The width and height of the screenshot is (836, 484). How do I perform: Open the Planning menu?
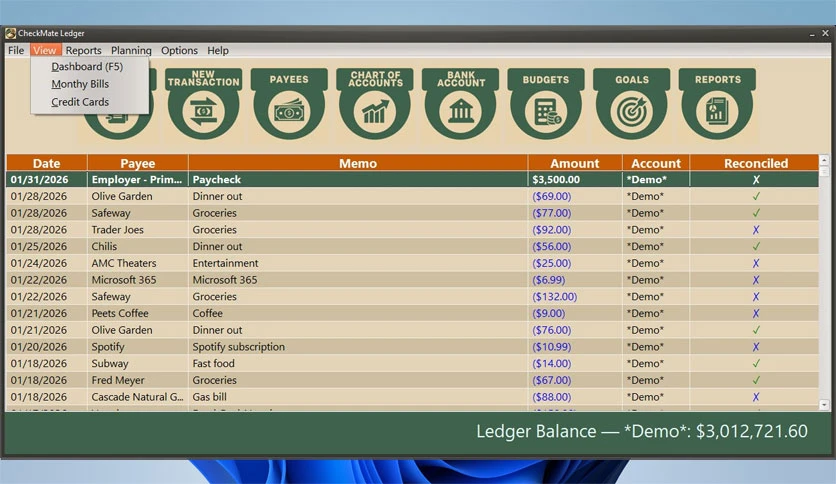click(x=131, y=50)
